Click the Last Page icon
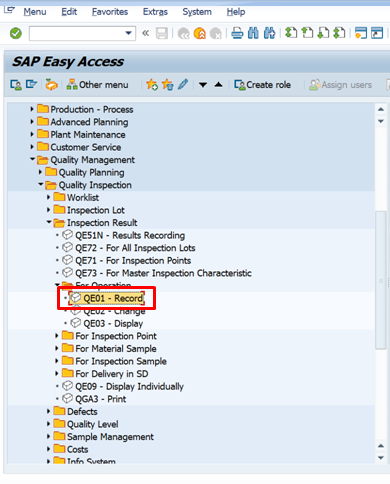Viewport: 390px width, 484px height. pos(339,33)
